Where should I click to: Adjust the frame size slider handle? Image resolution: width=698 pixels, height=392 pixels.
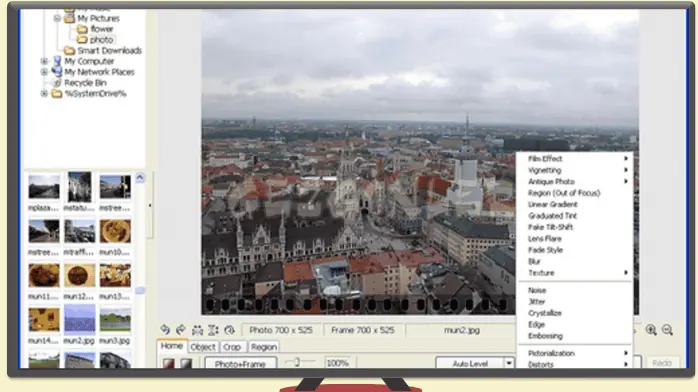tap(296, 362)
